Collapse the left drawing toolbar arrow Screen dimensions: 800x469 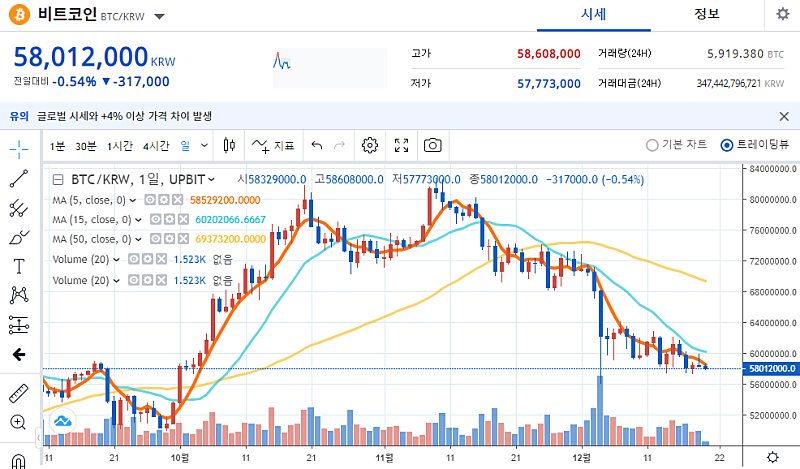38,437
